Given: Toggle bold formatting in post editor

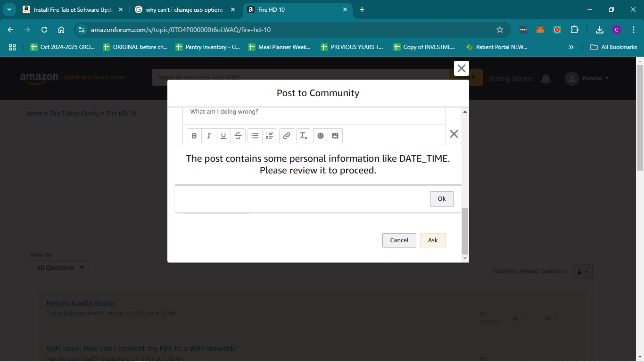Looking at the screenshot, I should tap(194, 136).
